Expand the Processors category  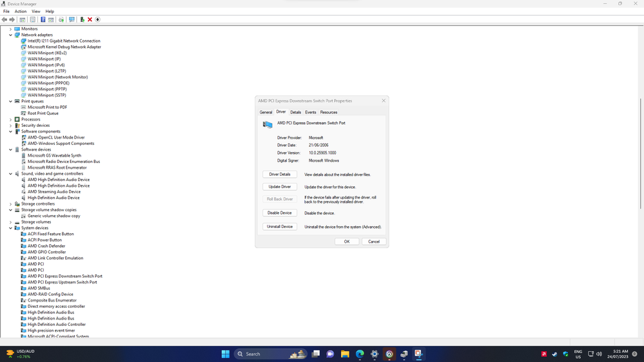click(x=11, y=119)
